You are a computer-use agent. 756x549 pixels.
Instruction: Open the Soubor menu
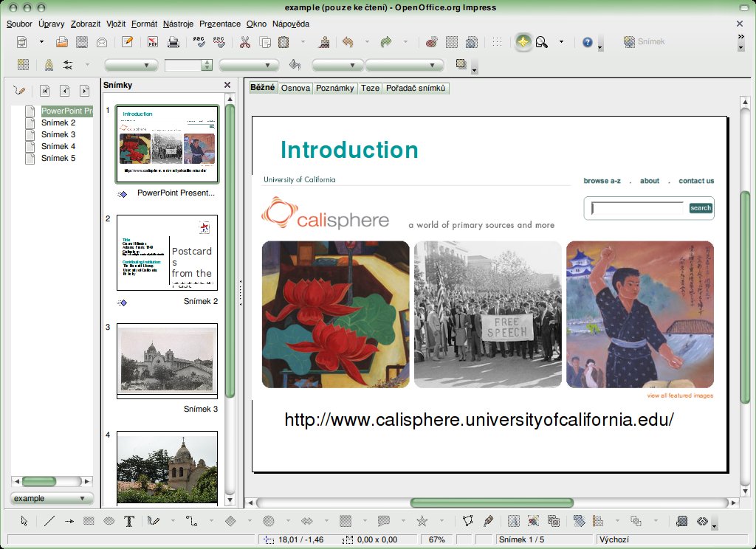click(x=19, y=24)
